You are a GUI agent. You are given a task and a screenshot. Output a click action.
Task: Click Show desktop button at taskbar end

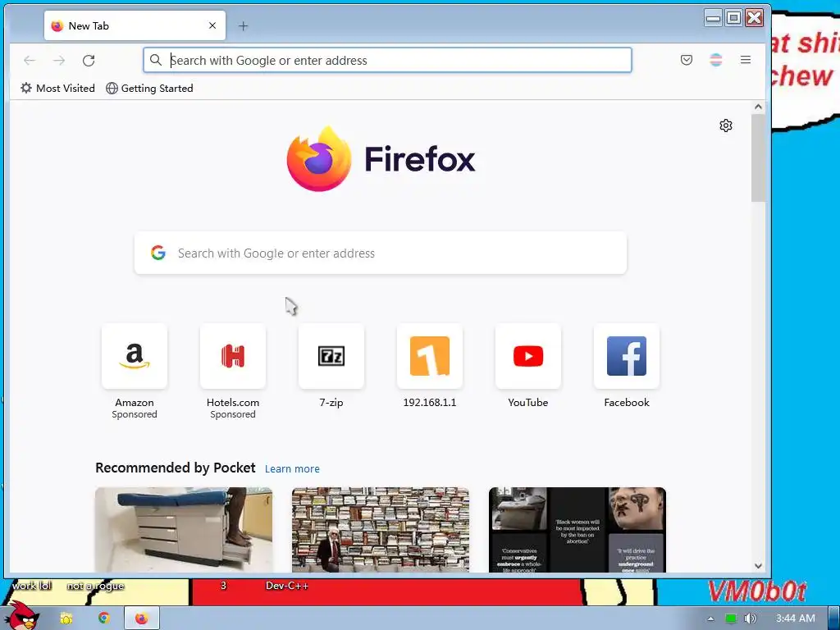[834, 619]
